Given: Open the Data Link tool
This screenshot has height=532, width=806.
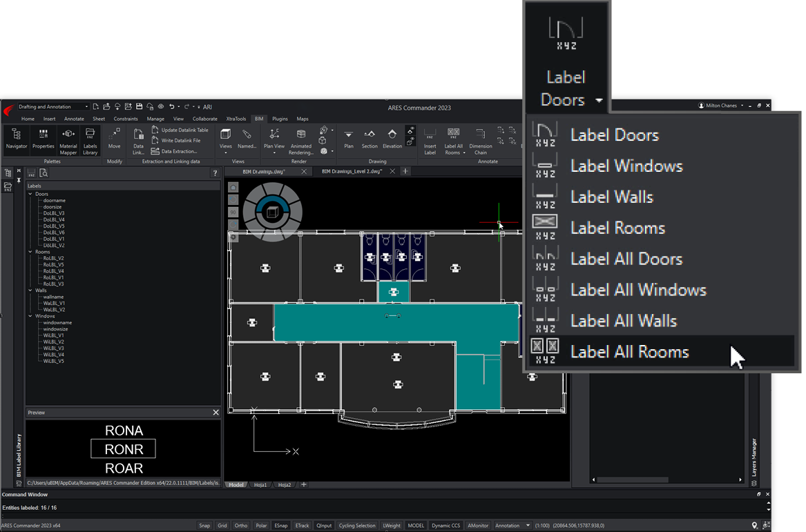Looking at the screenshot, I should point(138,141).
